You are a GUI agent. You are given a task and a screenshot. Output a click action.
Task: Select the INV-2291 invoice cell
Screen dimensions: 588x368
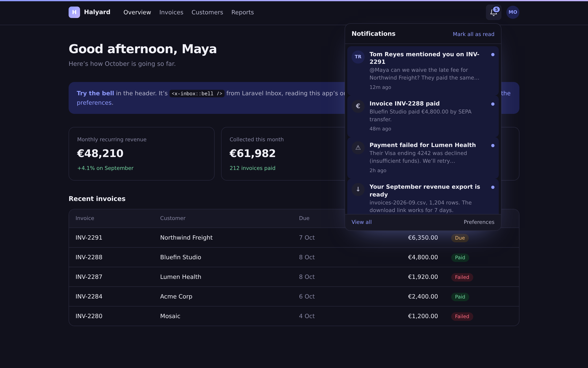click(x=89, y=238)
